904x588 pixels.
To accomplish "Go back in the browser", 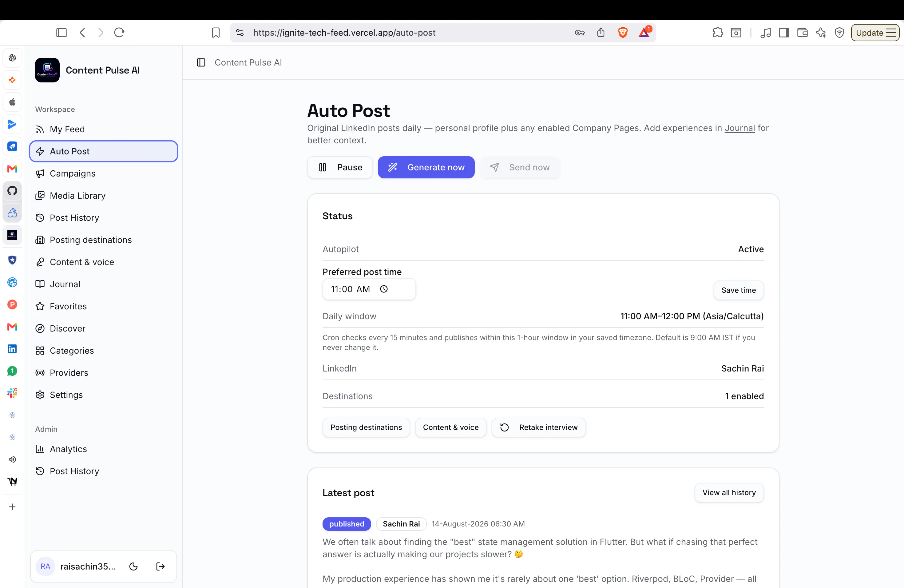I will point(82,33).
